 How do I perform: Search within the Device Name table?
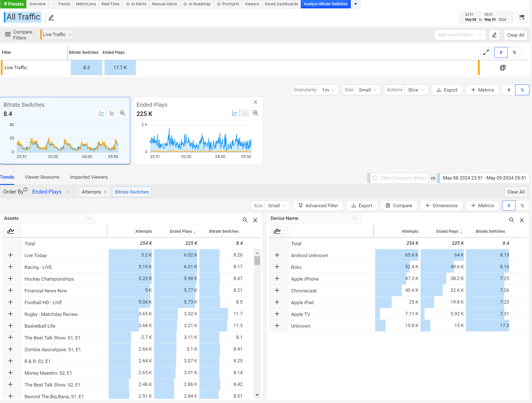coord(512,220)
